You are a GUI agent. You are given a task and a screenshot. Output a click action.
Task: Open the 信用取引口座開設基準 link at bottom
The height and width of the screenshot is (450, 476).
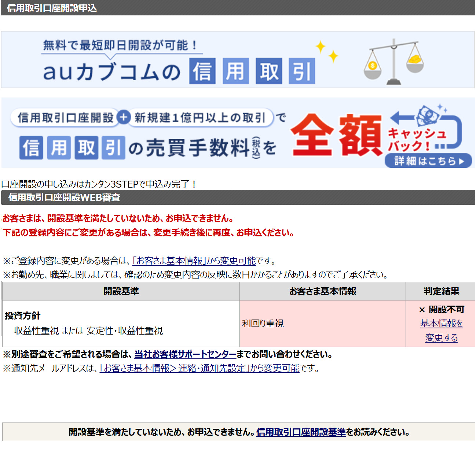pyautogui.click(x=301, y=432)
